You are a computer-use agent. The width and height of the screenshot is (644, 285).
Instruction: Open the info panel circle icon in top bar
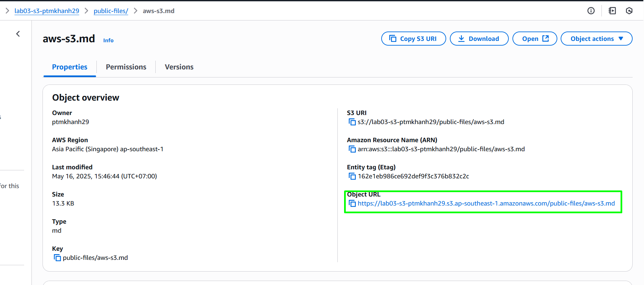[x=591, y=11]
